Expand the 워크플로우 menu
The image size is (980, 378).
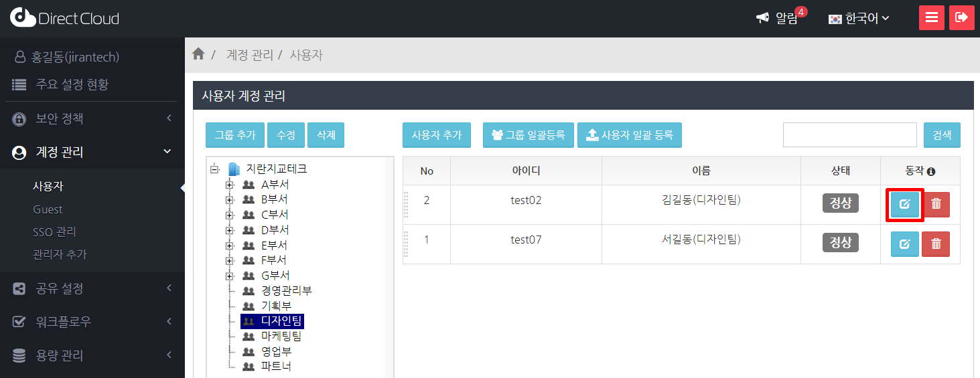[x=92, y=322]
